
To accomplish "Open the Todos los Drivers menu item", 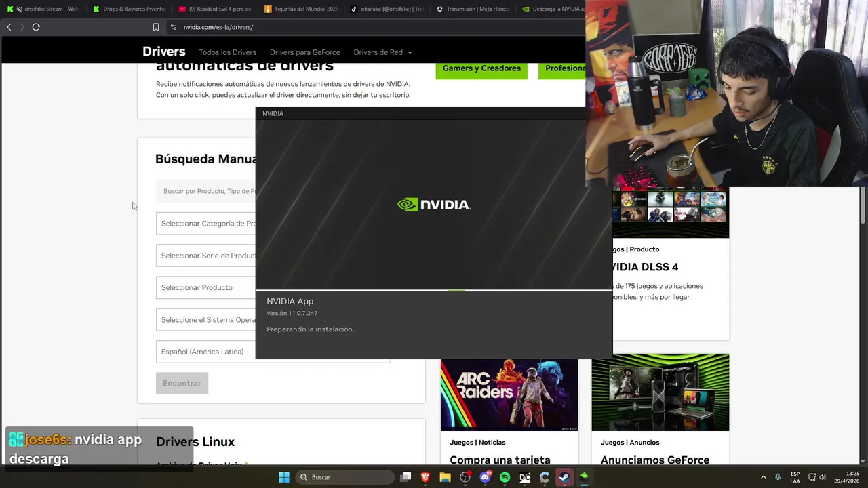I will [x=227, y=52].
